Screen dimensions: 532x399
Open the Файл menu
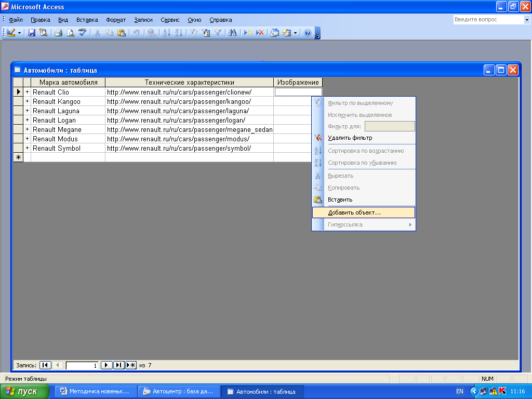[x=16, y=20]
